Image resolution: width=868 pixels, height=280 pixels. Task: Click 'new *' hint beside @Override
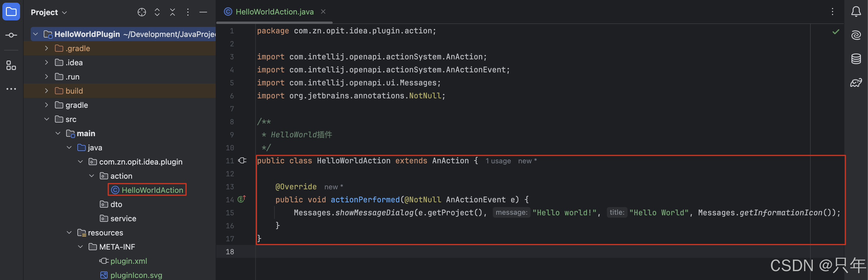[334, 187]
